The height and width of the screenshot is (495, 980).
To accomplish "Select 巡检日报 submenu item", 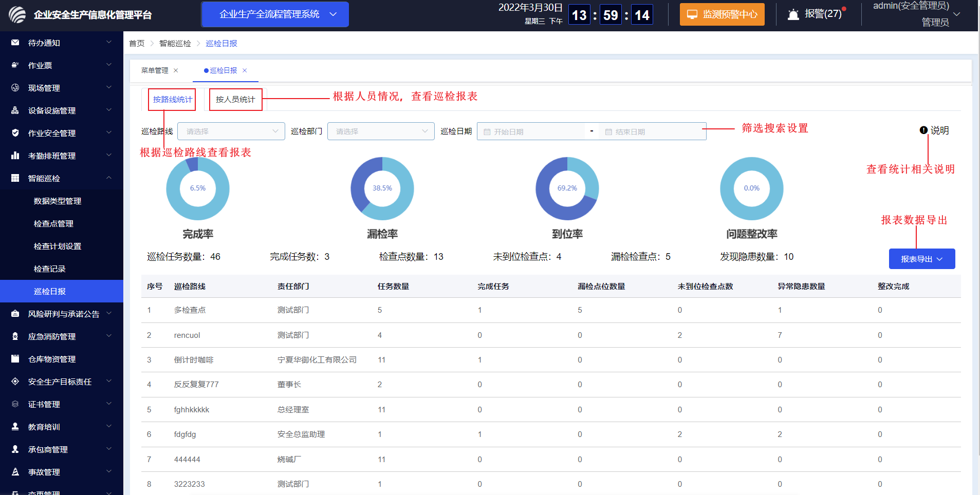I will tap(62, 291).
